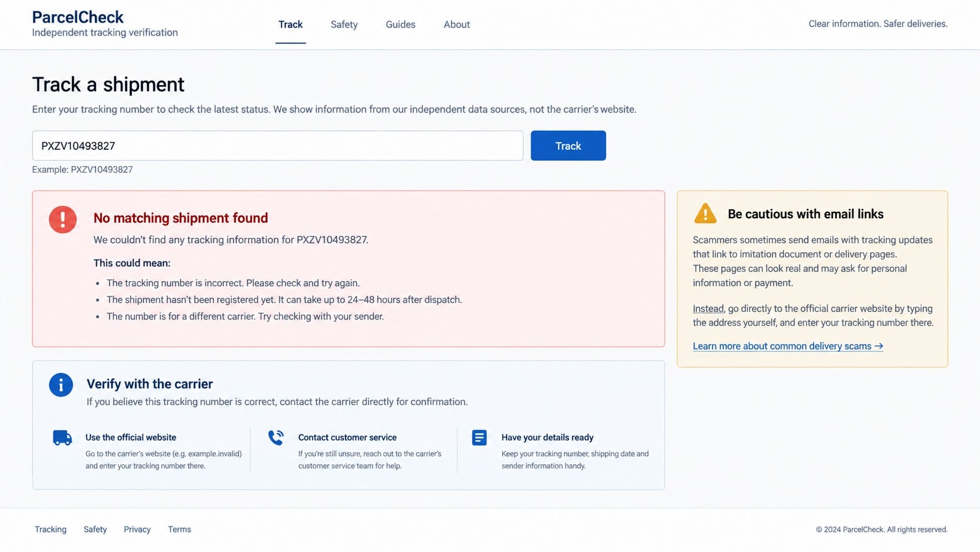
Task: Click 'Clear information. Safer deliveries.' header text
Action: coord(878,24)
